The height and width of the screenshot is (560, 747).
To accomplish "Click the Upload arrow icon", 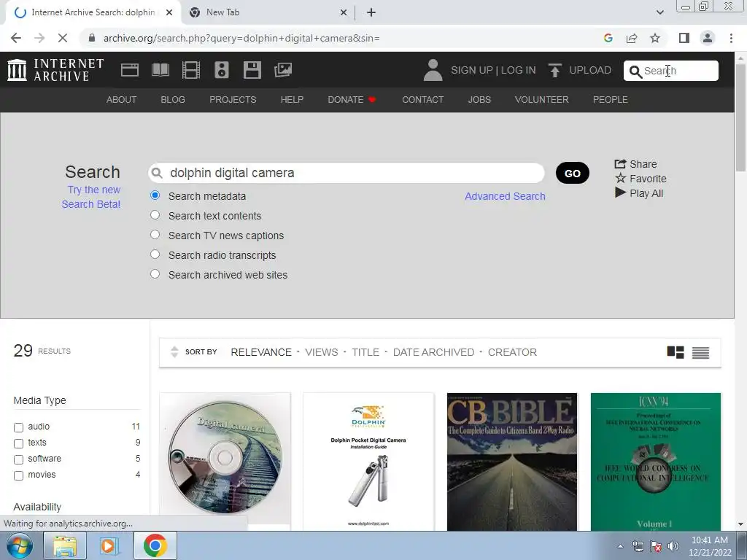I will point(554,71).
